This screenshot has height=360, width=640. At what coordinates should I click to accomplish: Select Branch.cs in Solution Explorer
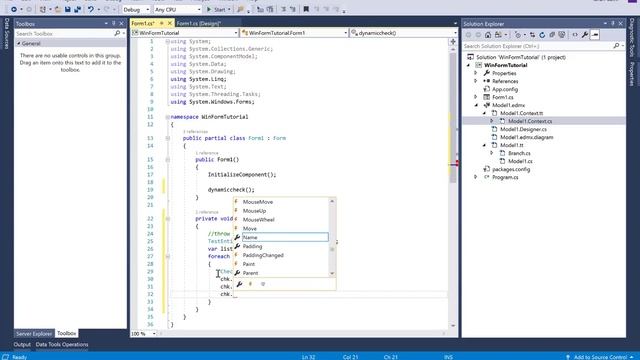coord(519,153)
